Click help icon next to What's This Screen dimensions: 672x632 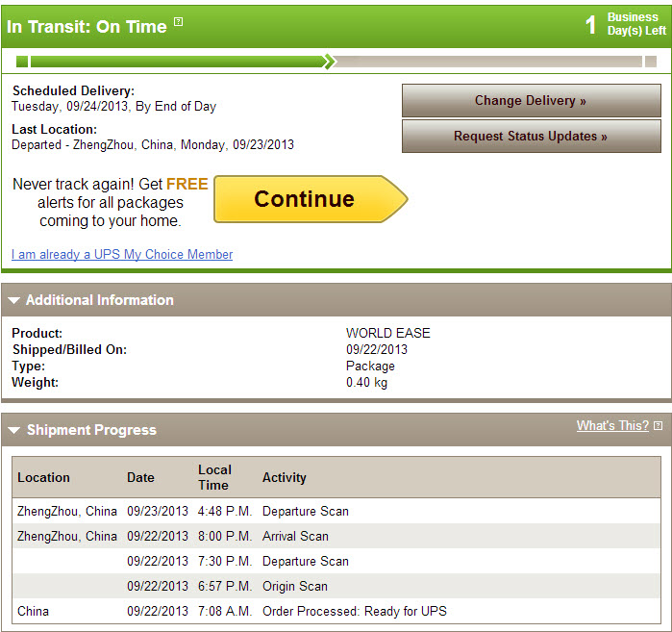[x=658, y=426]
